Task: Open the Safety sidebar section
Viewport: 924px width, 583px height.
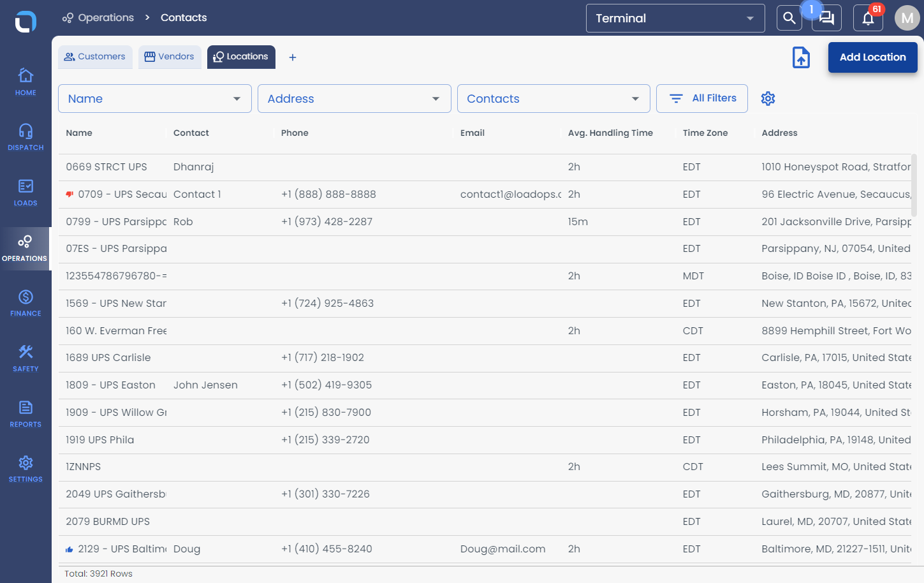Action: click(x=26, y=358)
